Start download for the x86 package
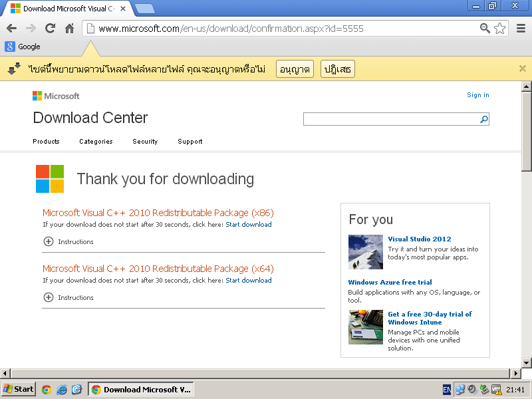The height and width of the screenshot is (399, 532). 249,224
